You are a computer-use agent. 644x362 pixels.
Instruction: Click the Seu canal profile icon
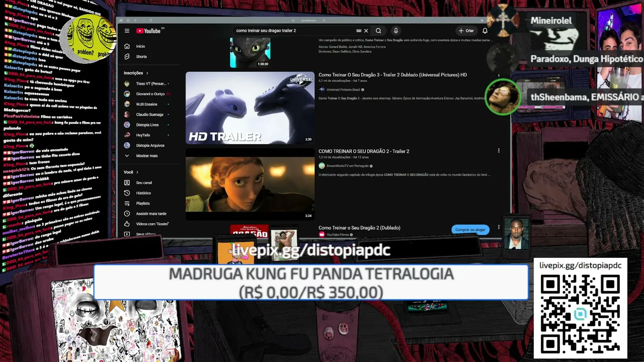(x=127, y=183)
